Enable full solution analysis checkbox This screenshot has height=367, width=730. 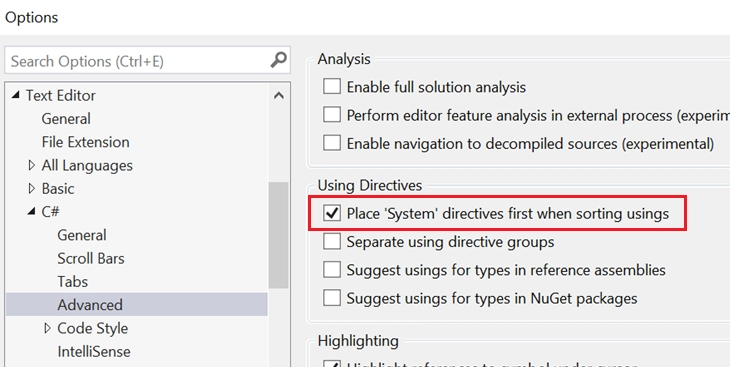tap(331, 87)
